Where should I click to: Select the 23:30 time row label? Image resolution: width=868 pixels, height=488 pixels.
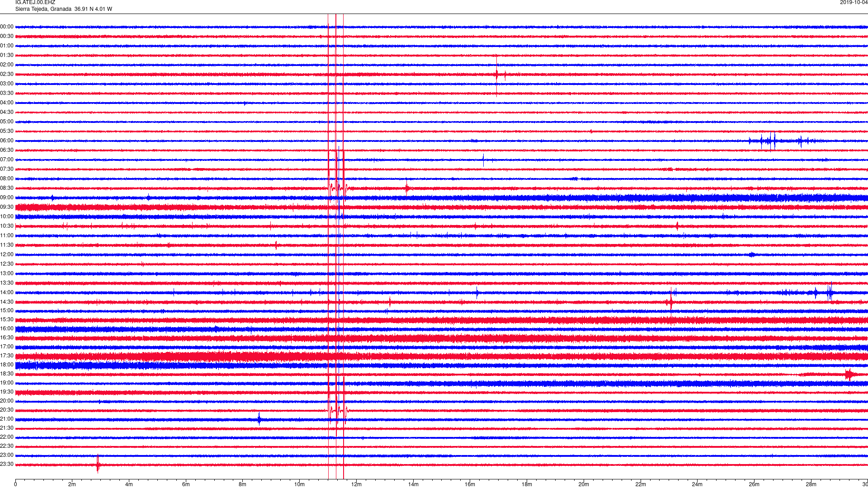coord(7,464)
